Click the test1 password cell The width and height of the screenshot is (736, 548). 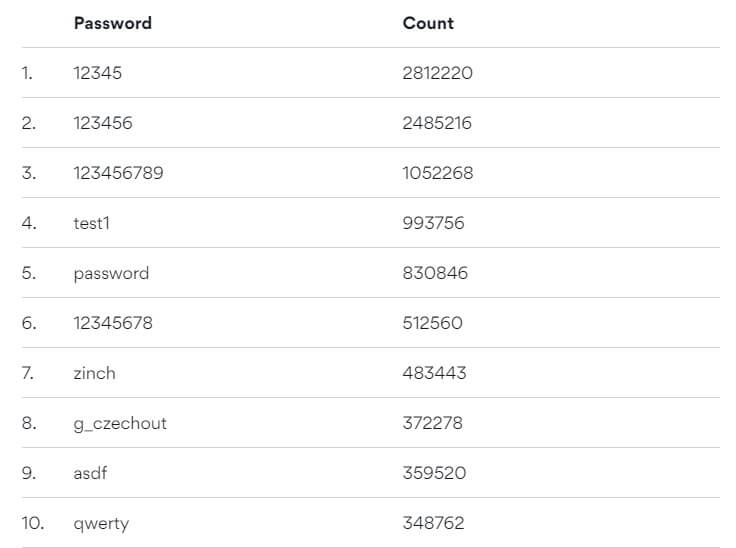coord(91,223)
